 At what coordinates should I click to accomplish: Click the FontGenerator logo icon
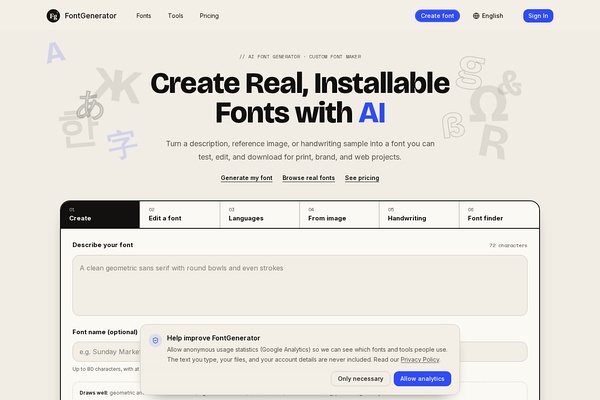[53, 16]
